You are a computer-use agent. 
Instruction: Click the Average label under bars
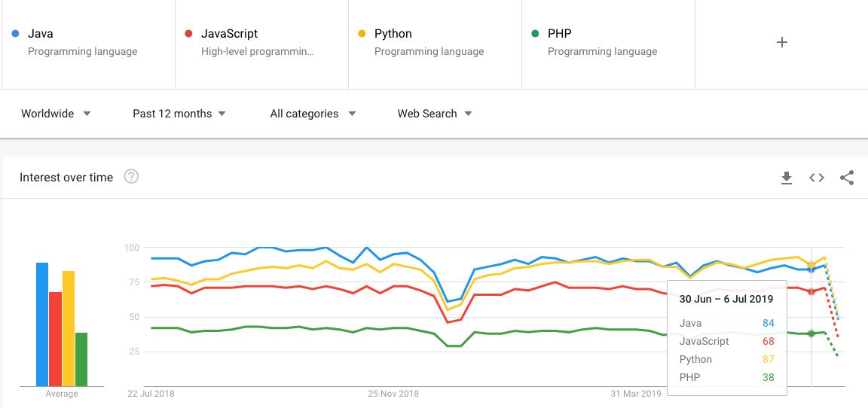(x=62, y=394)
